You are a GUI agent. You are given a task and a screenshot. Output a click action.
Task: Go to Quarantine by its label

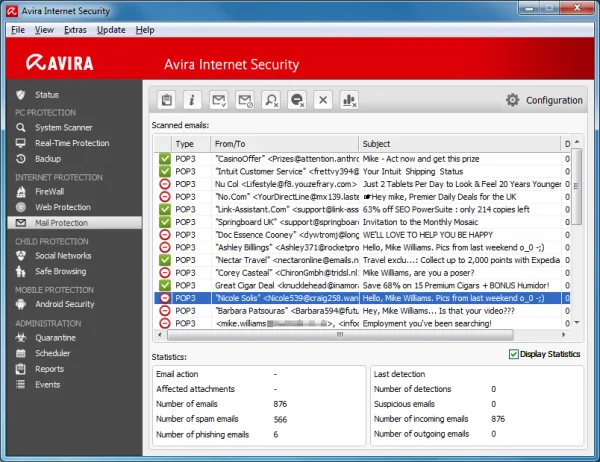tap(55, 338)
